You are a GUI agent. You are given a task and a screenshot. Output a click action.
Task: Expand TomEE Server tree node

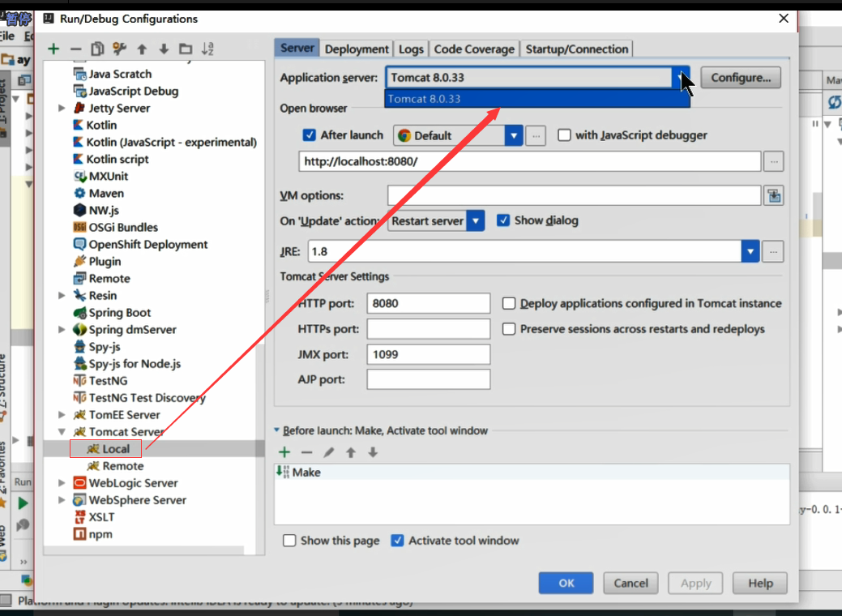(x=62, y=415)
